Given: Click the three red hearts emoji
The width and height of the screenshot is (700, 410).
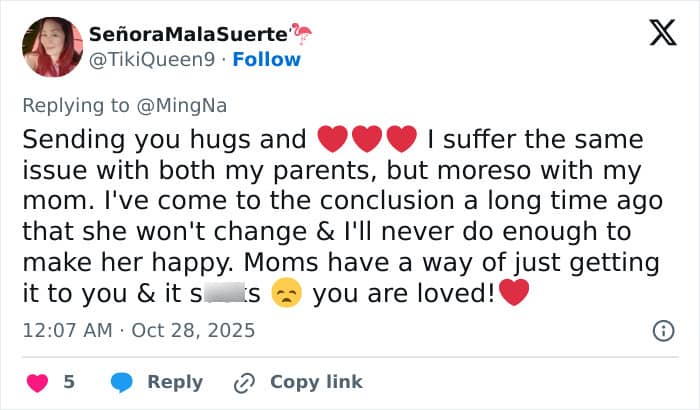Looking at the screenshot, I should click(366, 139).
